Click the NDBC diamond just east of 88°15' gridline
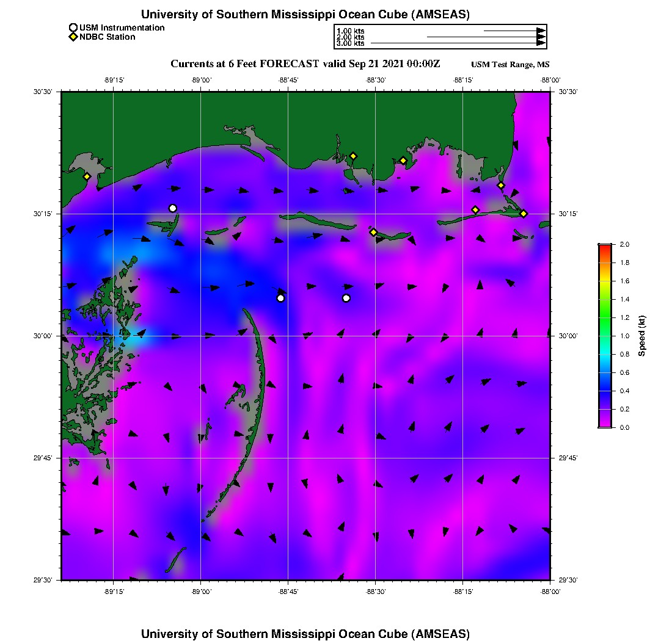The height and width of the screenshot is (641, 672). click(x=475, y=210)
